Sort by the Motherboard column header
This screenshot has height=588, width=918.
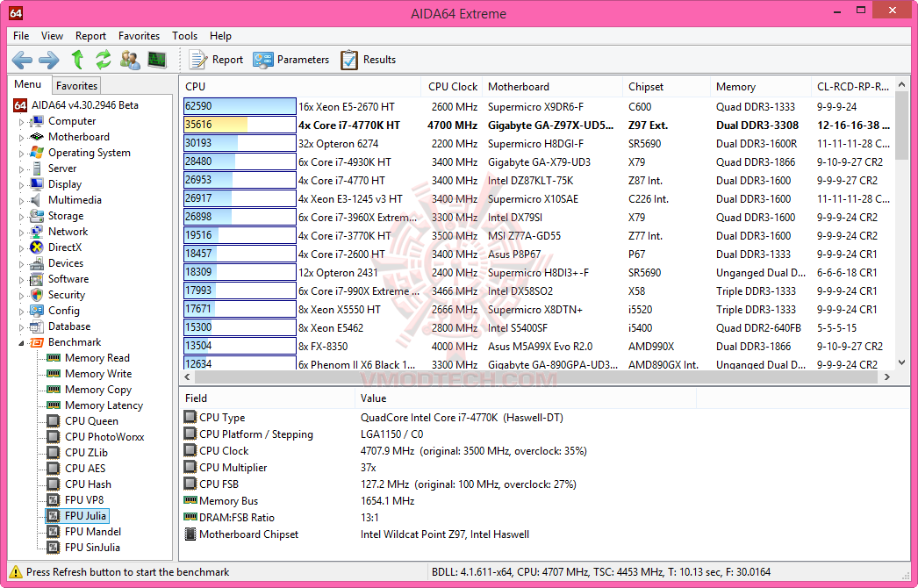coord(552,87)
